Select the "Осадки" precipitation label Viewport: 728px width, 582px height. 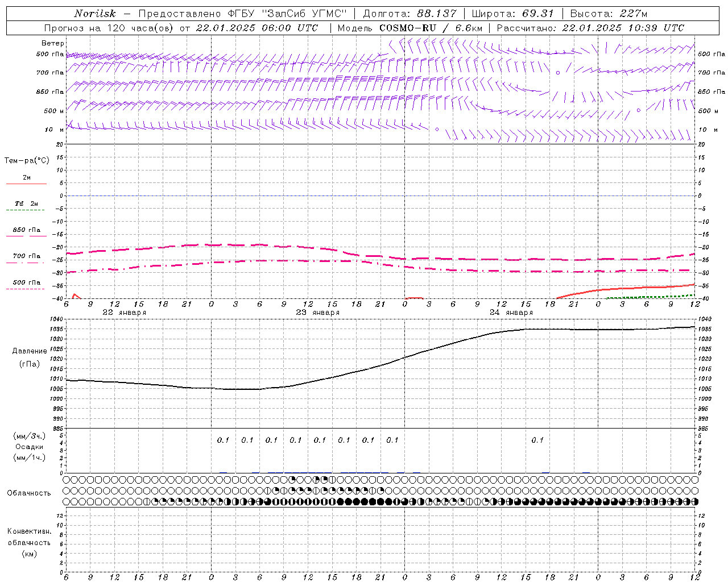click(x=29, y=447)
